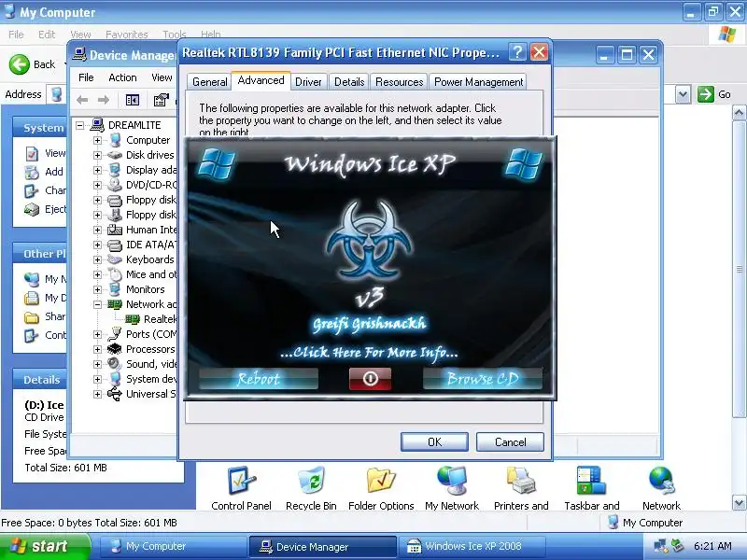This screenshot has height=560, width=747.
Task: Expand the Keyboards node
Action: point(97,259)
